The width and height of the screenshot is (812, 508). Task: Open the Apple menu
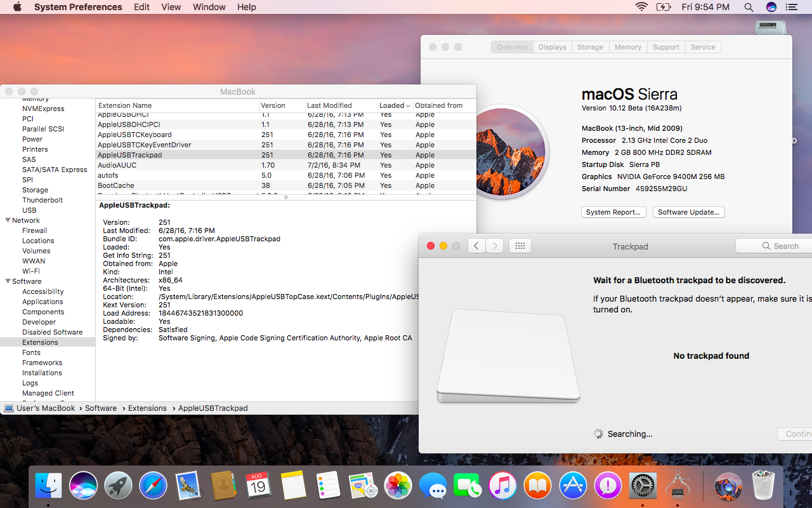coord(17,7)
